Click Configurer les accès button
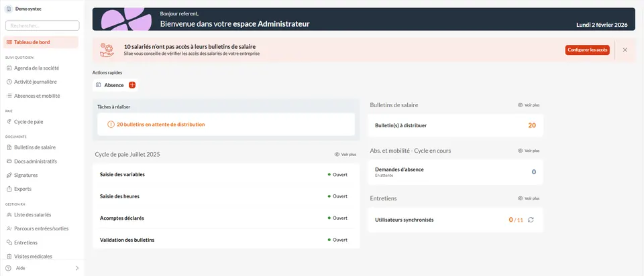Image resolution: width=644 pixels, height=276 pixels. (x=587, y=50)
